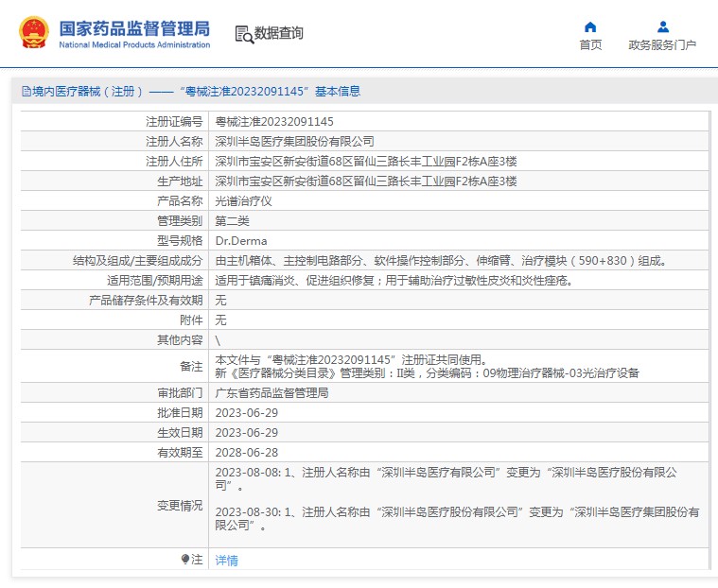Click the 数据查询 magnifier icon

pos(244,35)
